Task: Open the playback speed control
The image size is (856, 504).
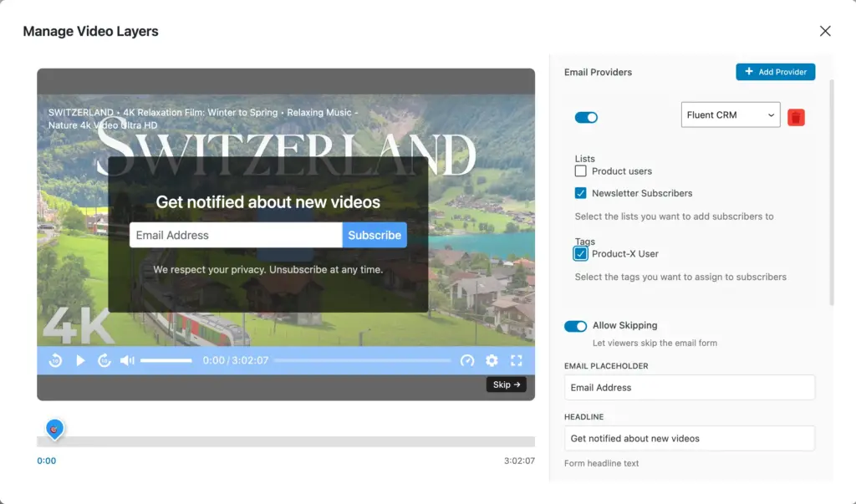Action: click(467, 360)
